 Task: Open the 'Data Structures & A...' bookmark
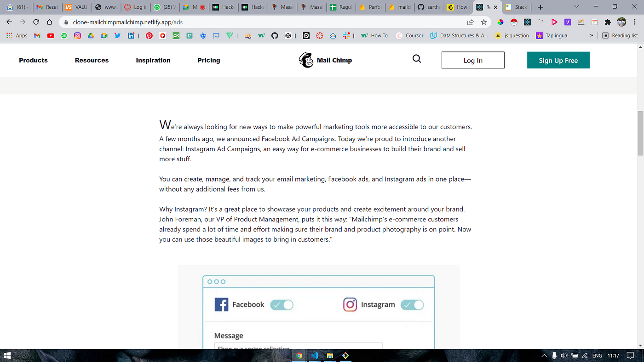point(459,35)
